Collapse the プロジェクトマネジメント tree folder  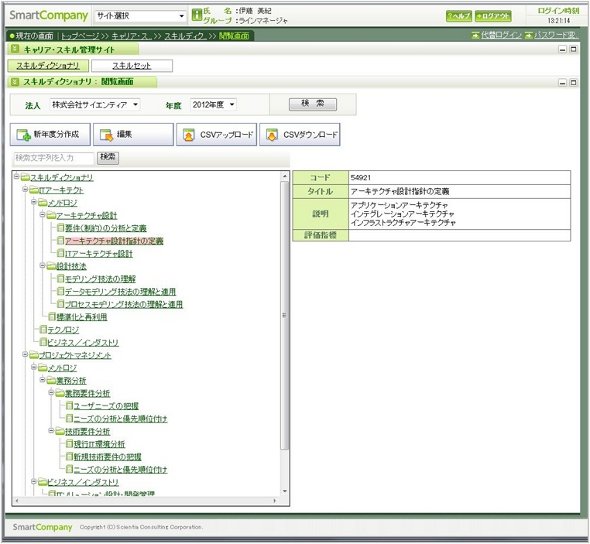25,354
